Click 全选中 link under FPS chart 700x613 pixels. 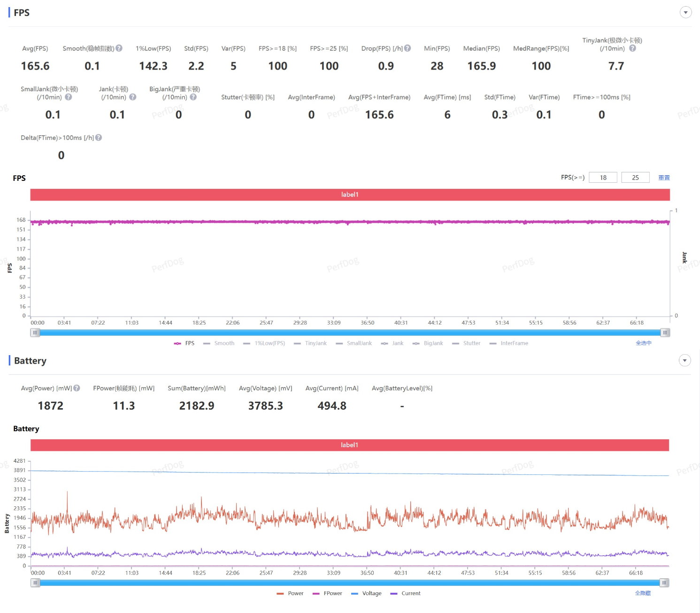pyautogui.click(x=643, y=343)
